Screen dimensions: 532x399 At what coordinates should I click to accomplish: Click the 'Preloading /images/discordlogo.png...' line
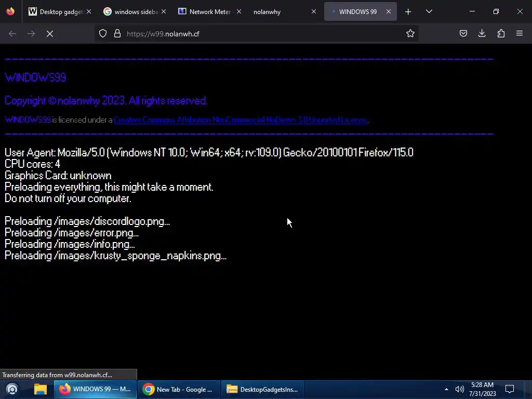click(87, 221)
